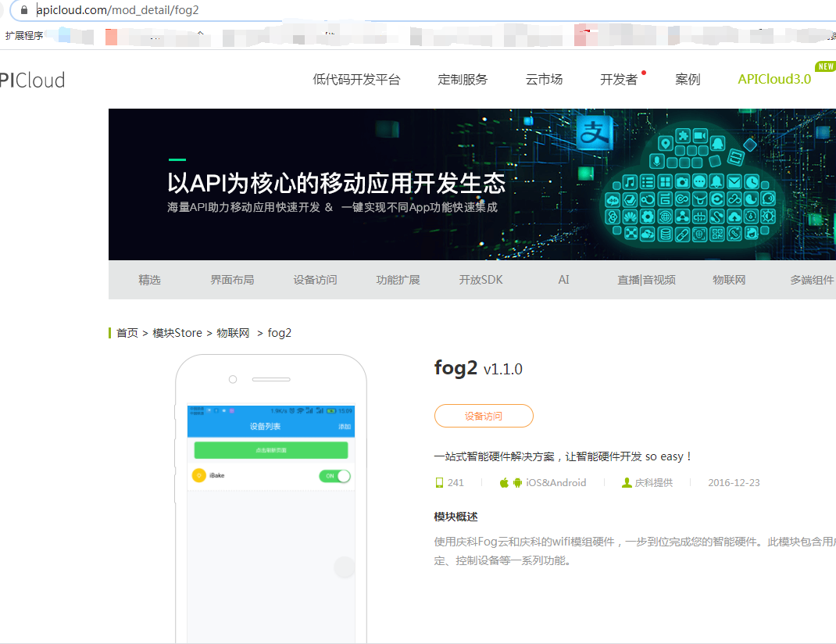836x644 pixels.
Task: Click the download count 241
Action: click(x=456, y=483)
